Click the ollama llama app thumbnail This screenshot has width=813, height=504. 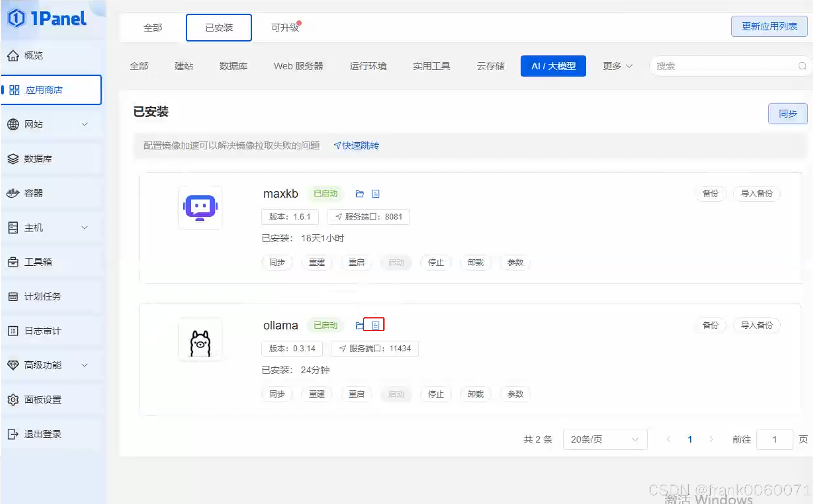[200, 340]
